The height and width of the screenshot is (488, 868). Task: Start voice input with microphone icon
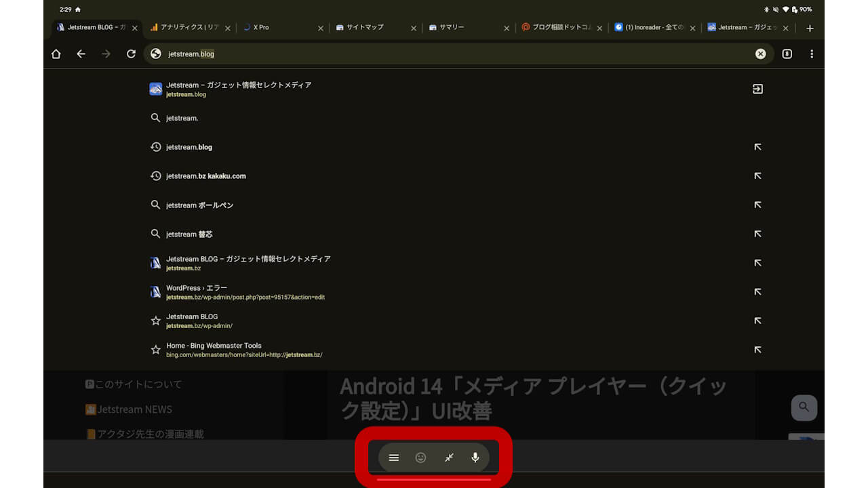click(x=475, y=457)
